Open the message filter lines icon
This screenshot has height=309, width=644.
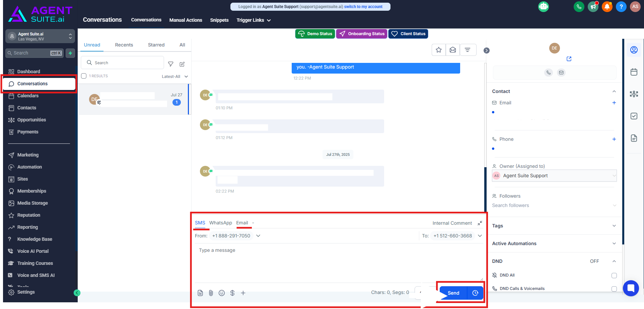(x=468, y=50)
